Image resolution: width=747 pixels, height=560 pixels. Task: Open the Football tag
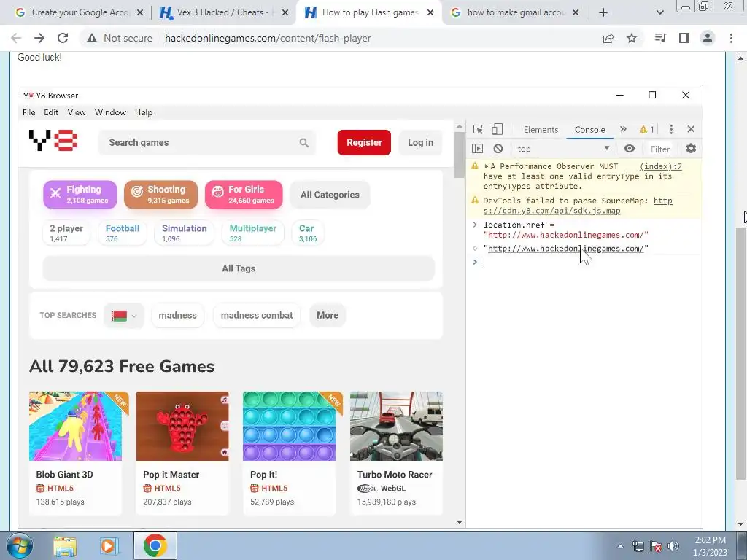tap(123, 233)
